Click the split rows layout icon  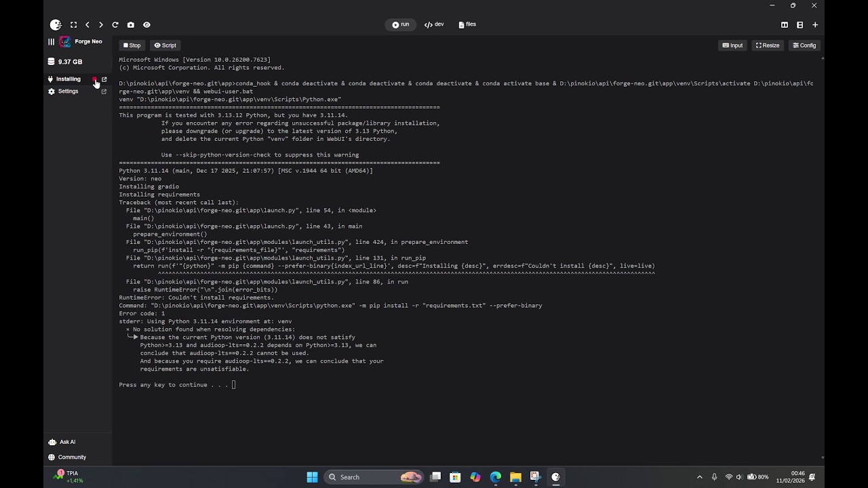click(x=800, y=25)
